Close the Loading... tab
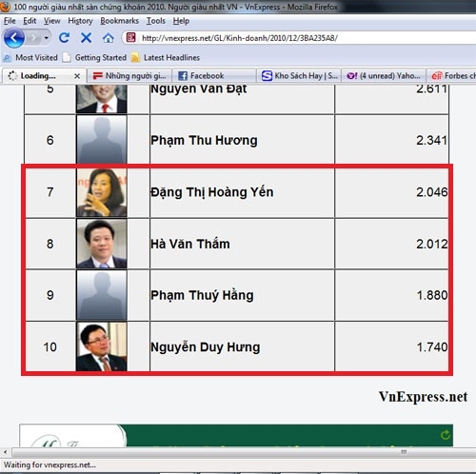The height and width of the screenshot is (474, 476). click(x=77, y=76)
